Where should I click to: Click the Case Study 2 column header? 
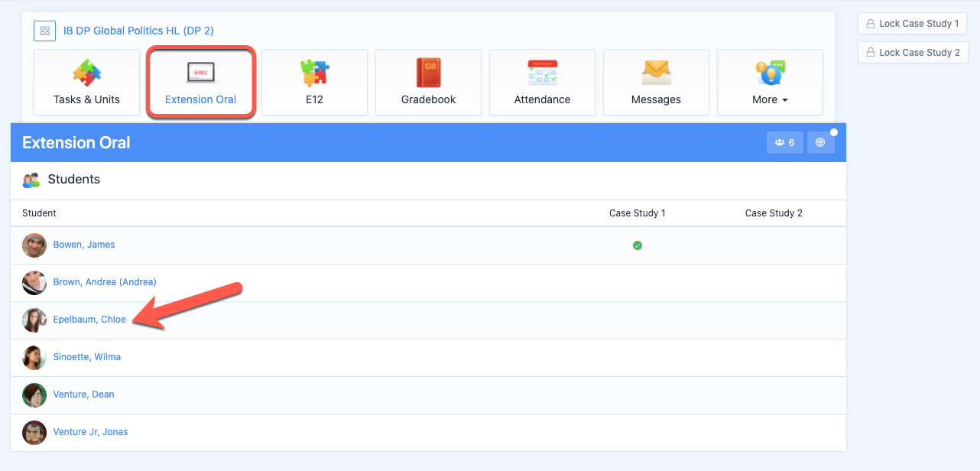pos(774,213)
